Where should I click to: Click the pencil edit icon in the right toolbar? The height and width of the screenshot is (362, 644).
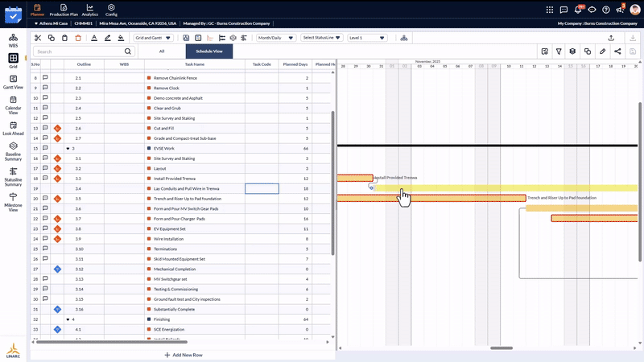point(602,51)
